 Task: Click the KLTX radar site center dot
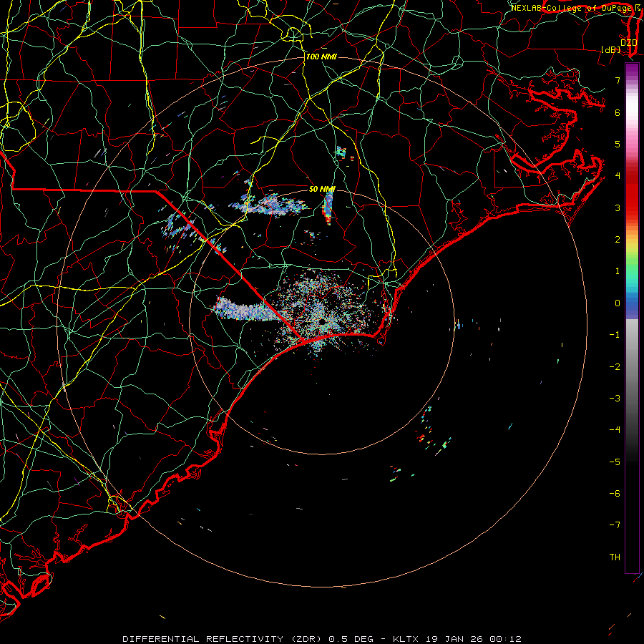coord(322,321)
